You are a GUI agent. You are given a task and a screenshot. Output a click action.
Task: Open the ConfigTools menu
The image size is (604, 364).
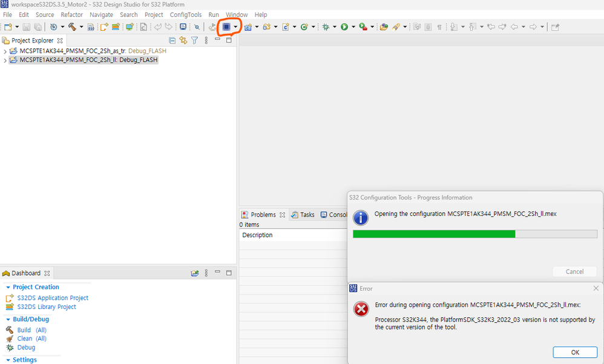[186, 15]
